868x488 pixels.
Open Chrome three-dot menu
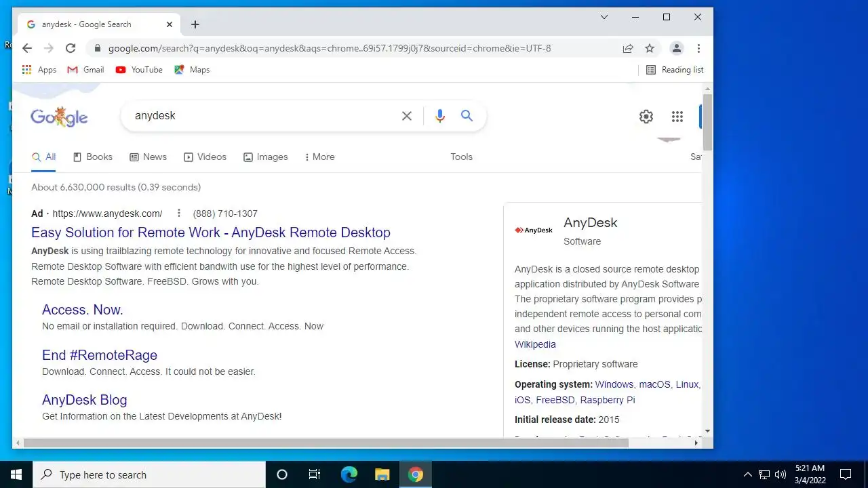(x=698, y=48)
